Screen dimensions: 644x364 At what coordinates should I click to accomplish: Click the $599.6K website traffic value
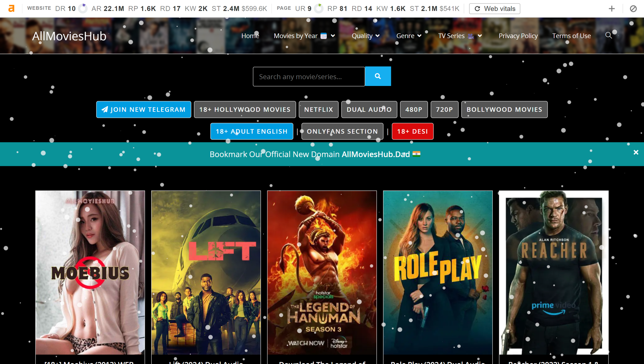click(254, 9)
